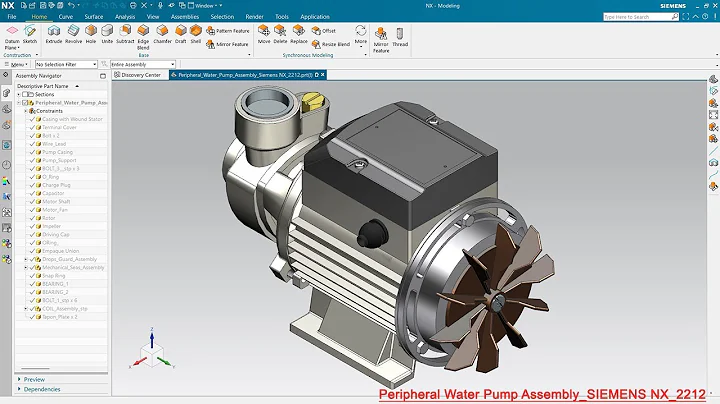Toggle visibility check for Terminal Cover
720x404 pixels.
click(32, 127)
